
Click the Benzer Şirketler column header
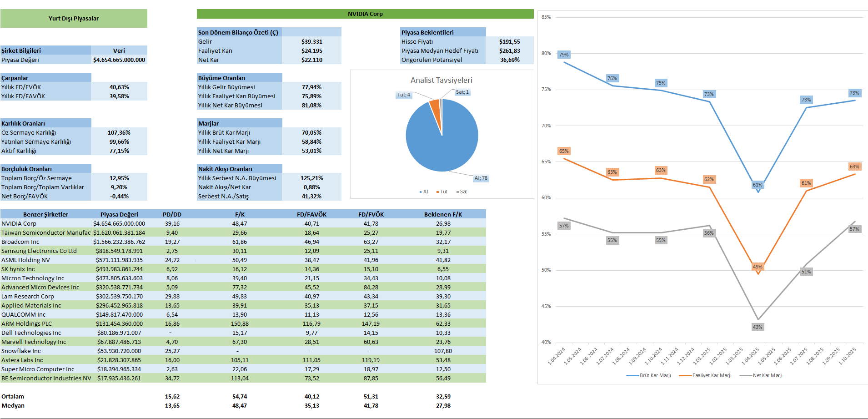[x=45, y=214]
